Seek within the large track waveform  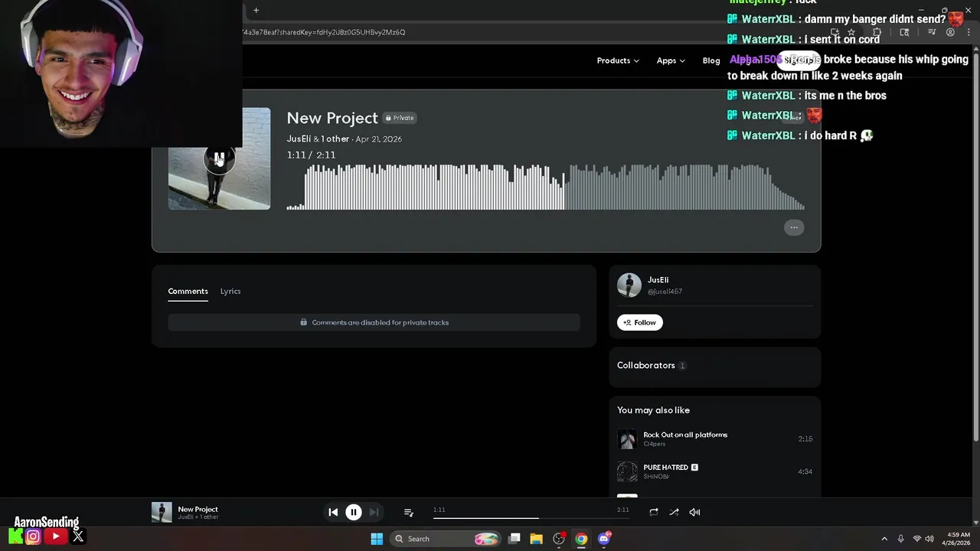545,186
